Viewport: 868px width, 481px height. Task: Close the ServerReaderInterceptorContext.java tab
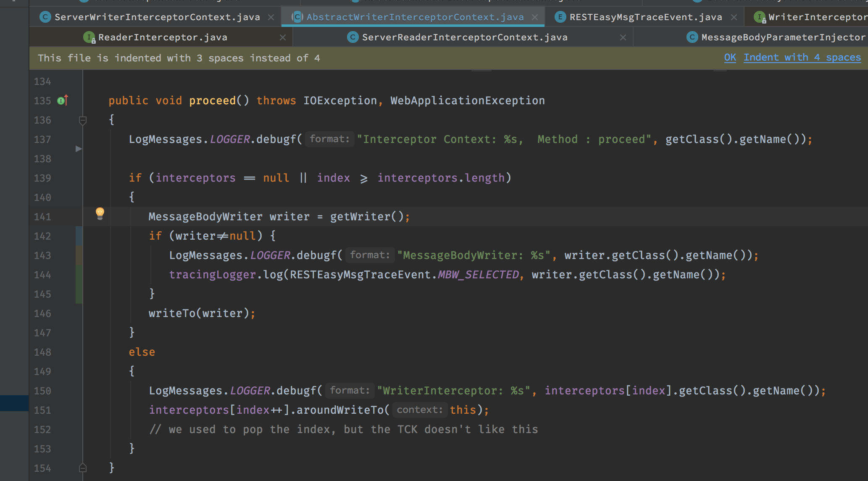(623, 37)
